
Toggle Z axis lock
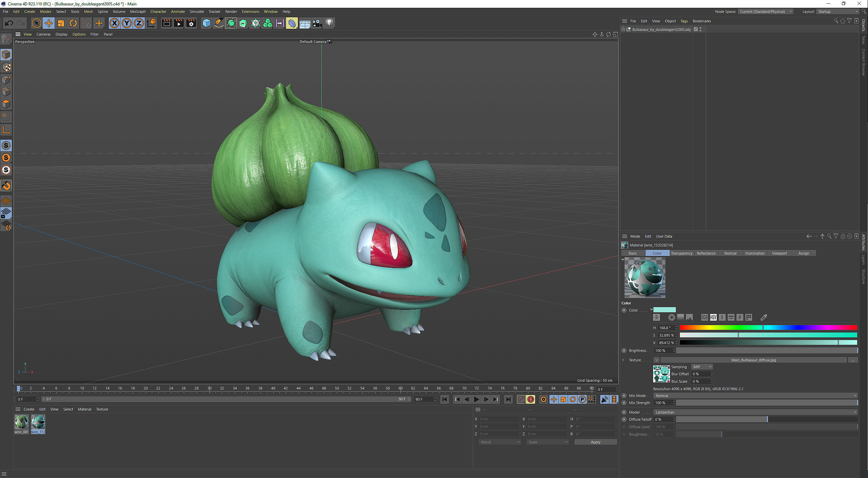point(139,23)
